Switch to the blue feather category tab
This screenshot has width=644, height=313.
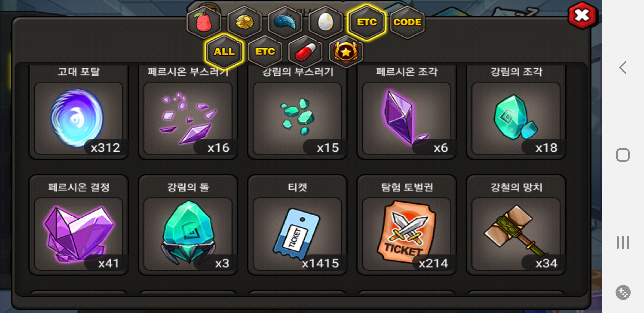pyautogui.click(x=285, y=22)
